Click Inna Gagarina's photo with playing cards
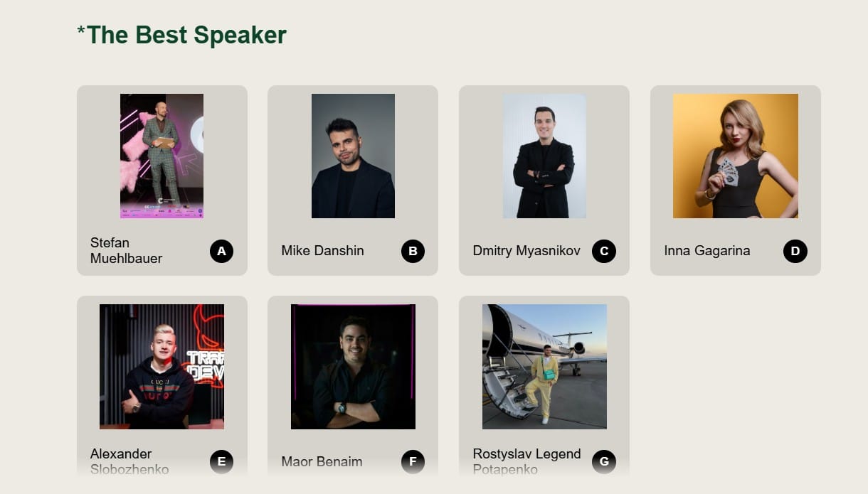The height and width of the screenshot is (494, 868). tap(735, 156)
